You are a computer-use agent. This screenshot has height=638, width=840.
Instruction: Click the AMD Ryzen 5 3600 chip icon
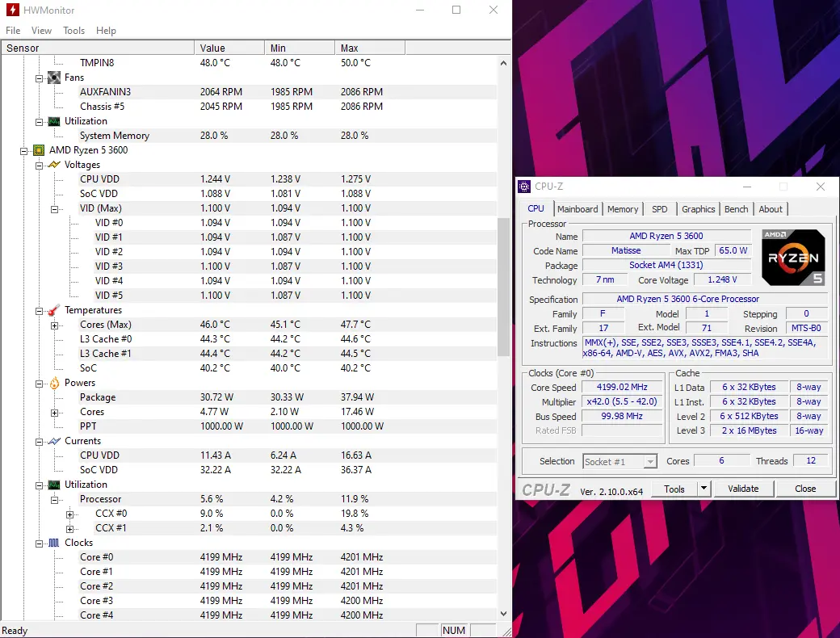[x=39, y=150]
